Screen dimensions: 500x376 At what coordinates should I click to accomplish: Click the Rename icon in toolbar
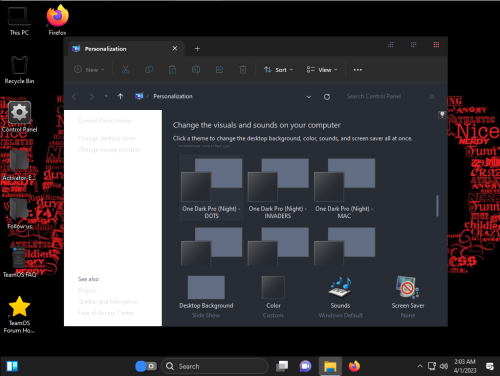point(196,70)
